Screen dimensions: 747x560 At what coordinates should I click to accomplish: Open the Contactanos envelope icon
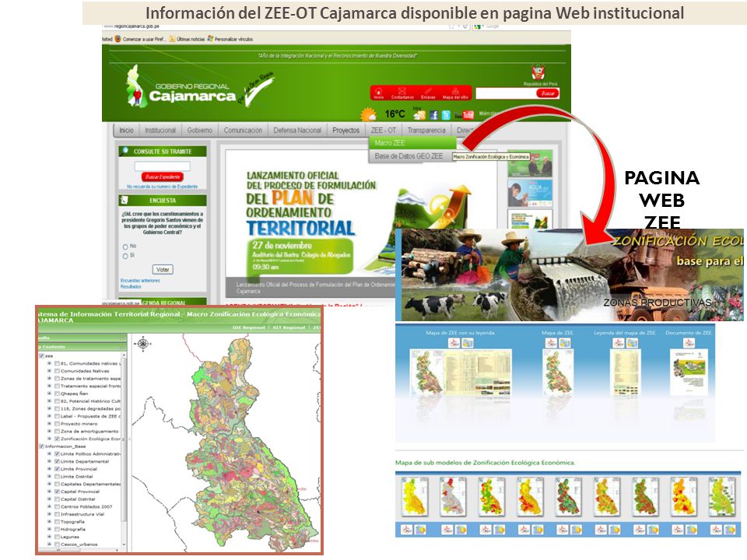point(402,90)
